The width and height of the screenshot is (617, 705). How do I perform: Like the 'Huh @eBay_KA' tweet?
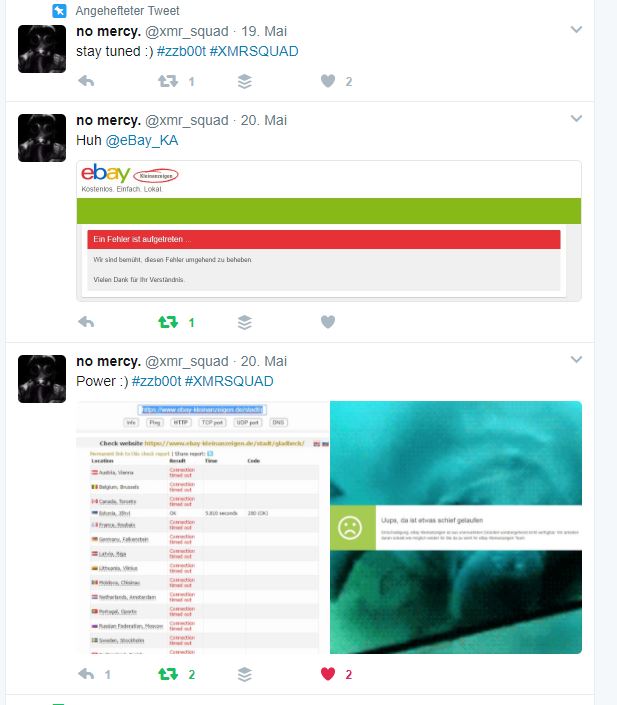pyautogui.click(x=328, y=322)
